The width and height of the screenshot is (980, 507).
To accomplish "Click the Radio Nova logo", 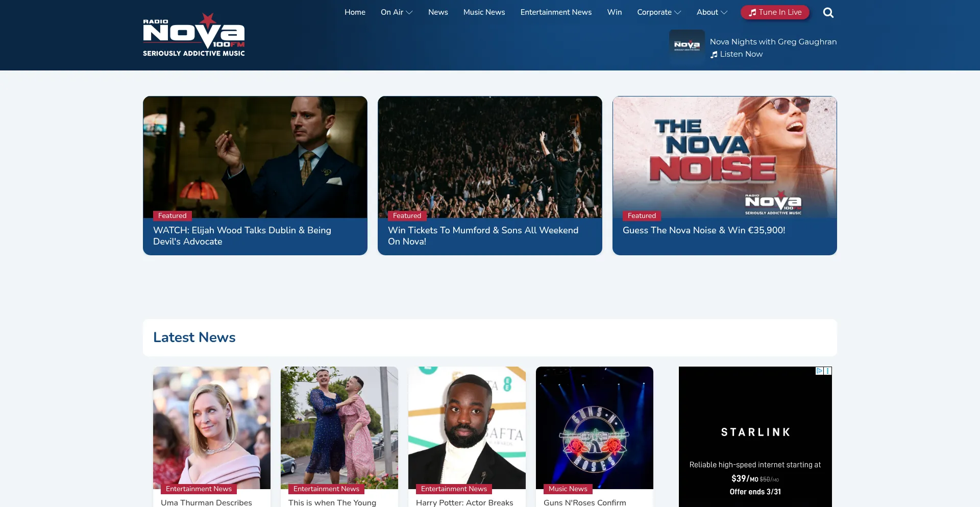I will 194,35.
